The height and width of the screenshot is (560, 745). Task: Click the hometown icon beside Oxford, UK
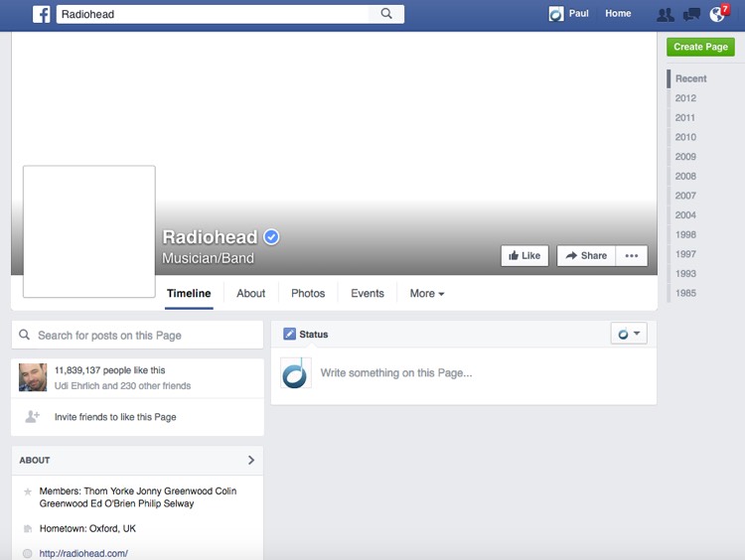28,528
